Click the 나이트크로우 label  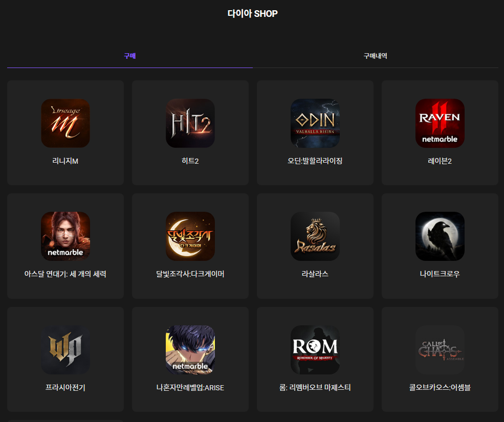coord(440,274)
